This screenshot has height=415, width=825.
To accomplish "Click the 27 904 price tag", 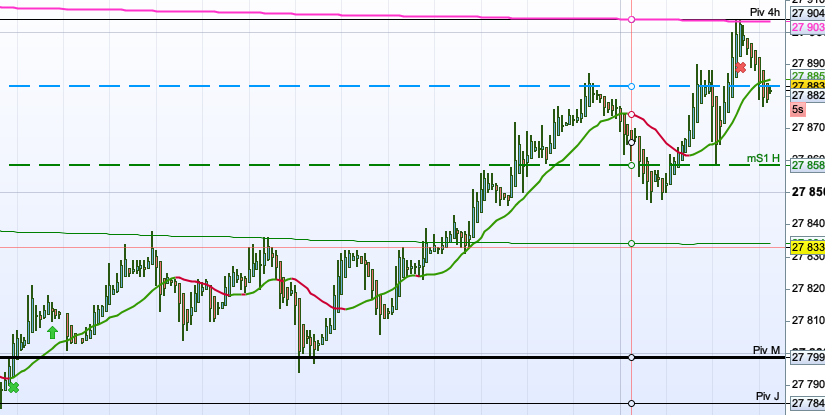I will [808, 14].
